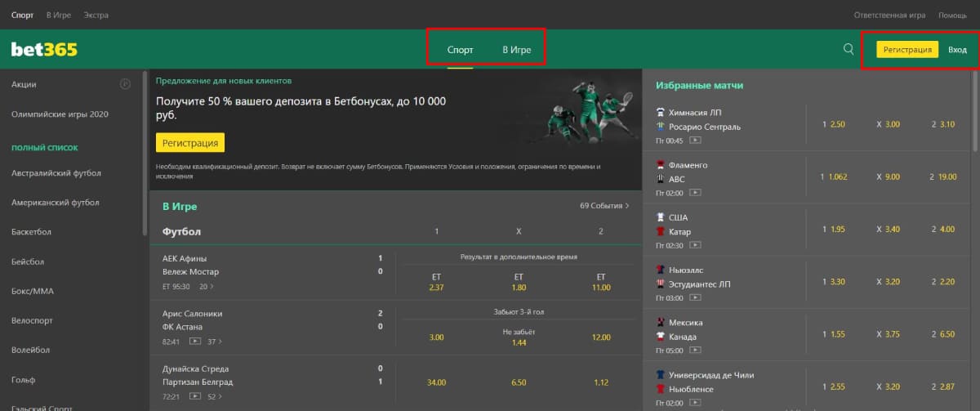
Task: Click the Росарио Сентраль team jersey icon
Action: tap(661, 127)
